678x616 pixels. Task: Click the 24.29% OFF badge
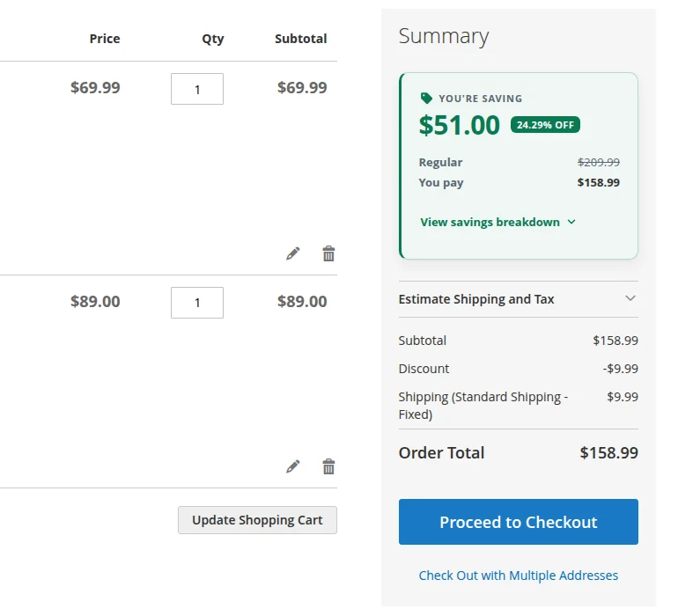tap(545, 125)
